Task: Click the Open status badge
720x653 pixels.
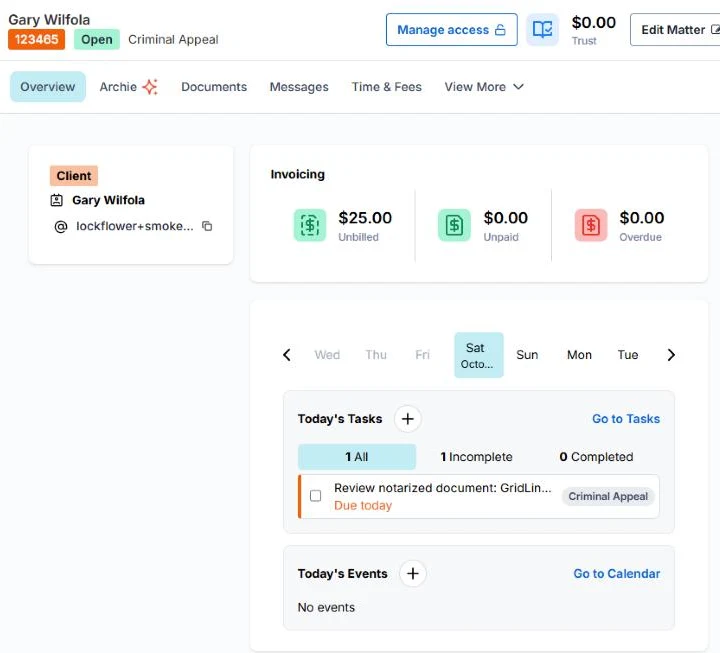Action: point(97,39)
